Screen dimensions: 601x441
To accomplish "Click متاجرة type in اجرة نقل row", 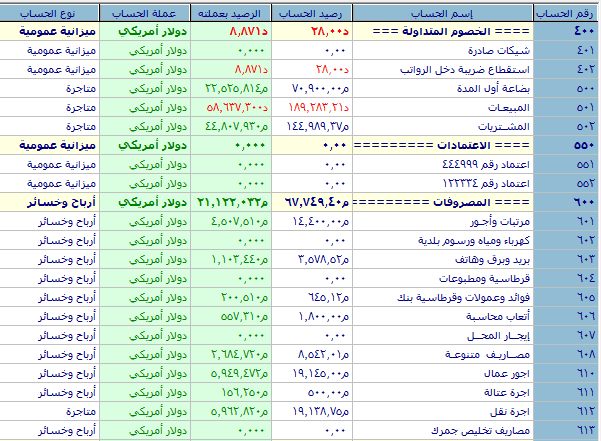I will [49, 411].
